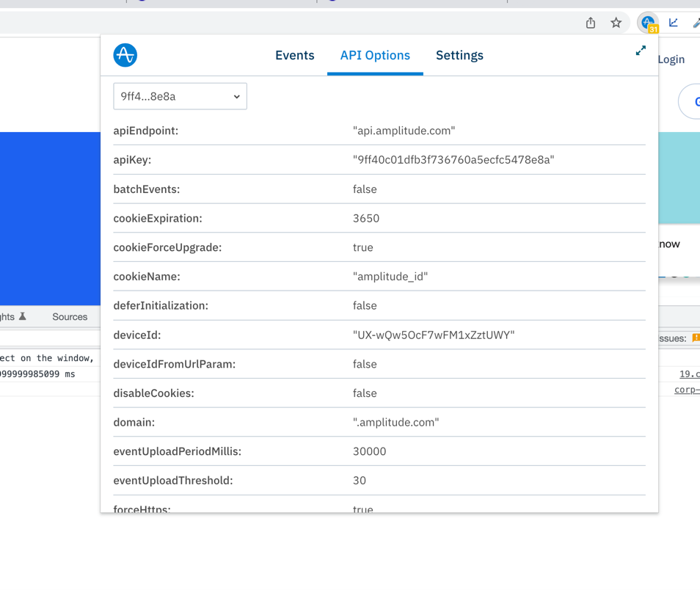Select the API Options tab
The image size is (700, 590).
click(375, 56)
